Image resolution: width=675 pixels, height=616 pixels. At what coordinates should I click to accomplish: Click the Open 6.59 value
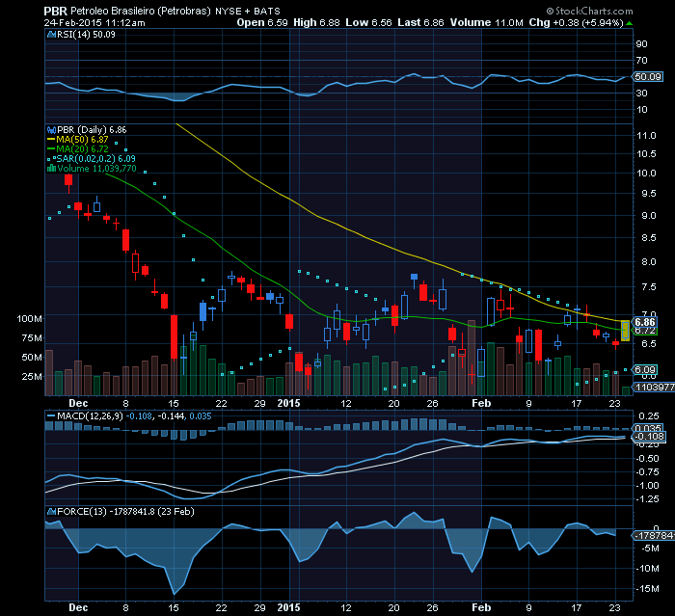[262, 23]
